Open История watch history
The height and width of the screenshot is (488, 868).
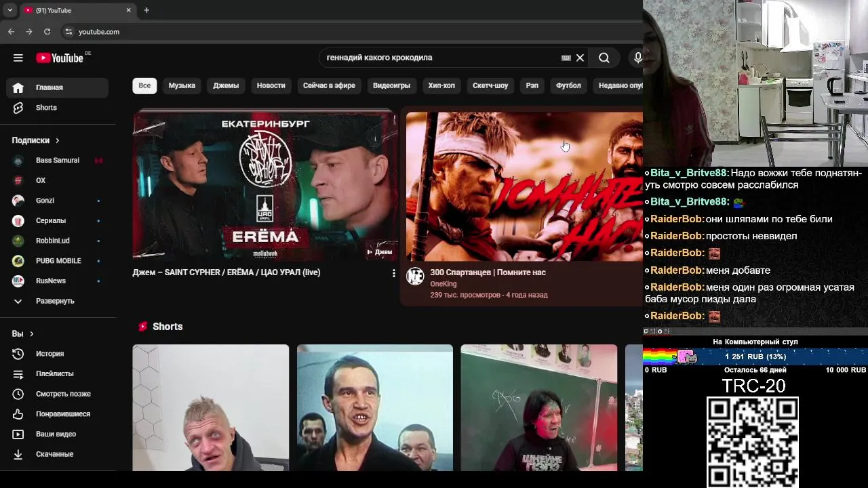coord(58,354)
